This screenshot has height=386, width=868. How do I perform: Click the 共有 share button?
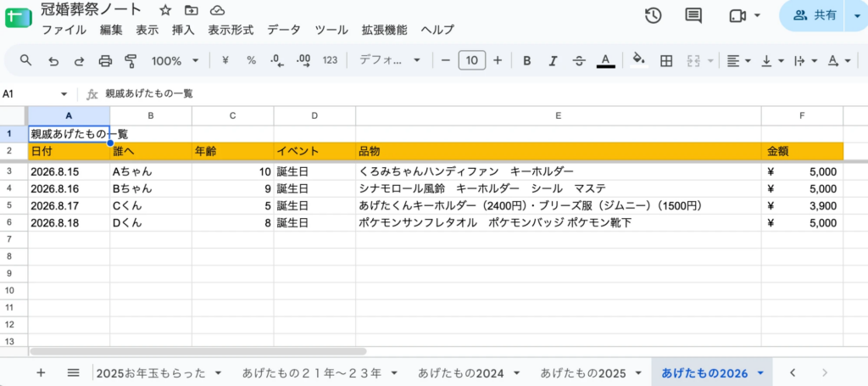(813, 15)
